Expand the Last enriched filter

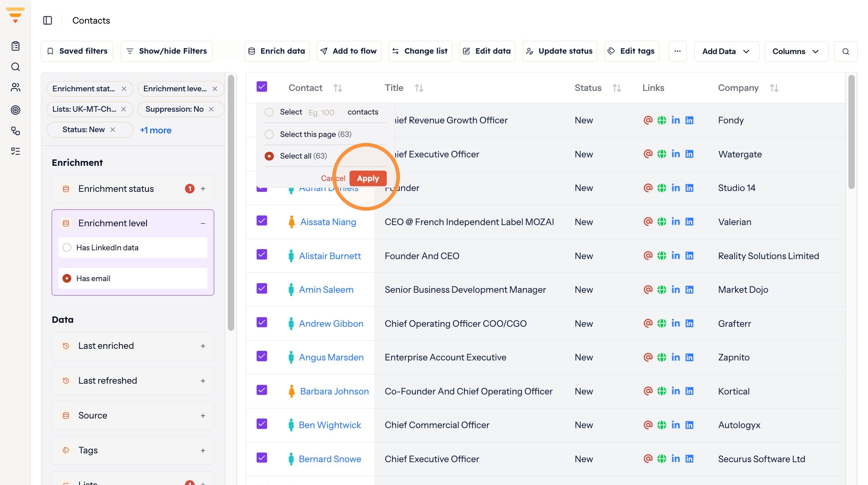203,346
